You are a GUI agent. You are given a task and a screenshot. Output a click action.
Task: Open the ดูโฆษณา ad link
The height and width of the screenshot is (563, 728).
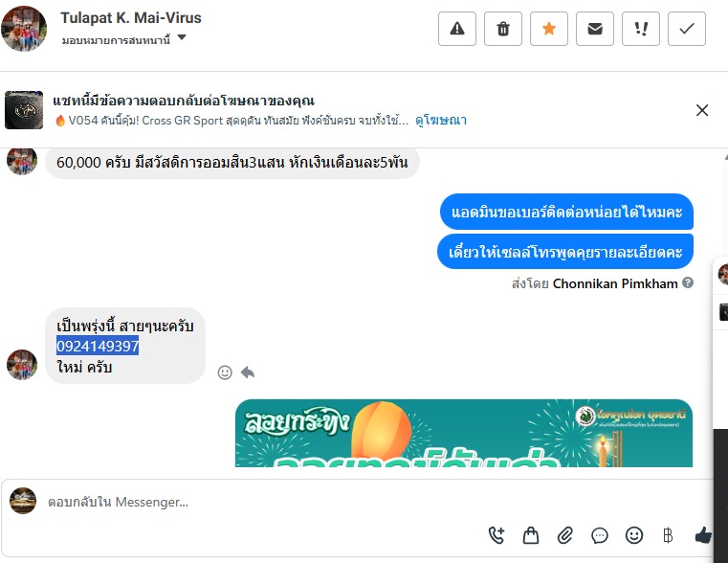[441, 121]
